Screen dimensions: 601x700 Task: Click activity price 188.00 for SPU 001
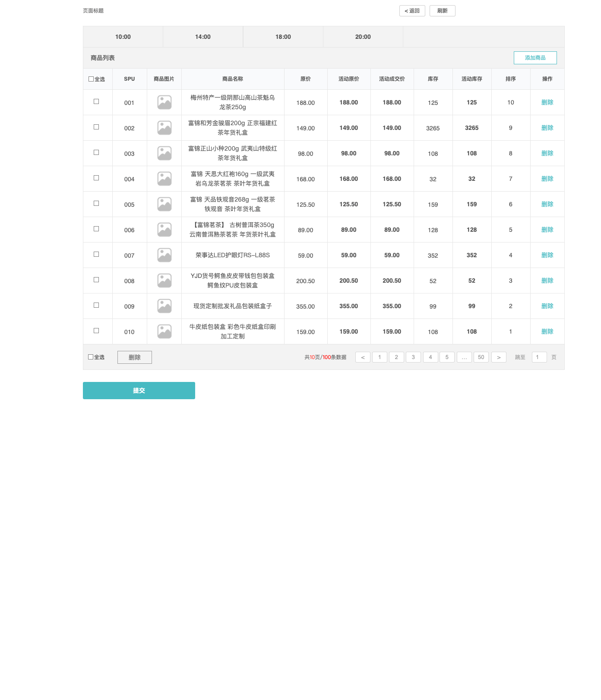(349, 102)
